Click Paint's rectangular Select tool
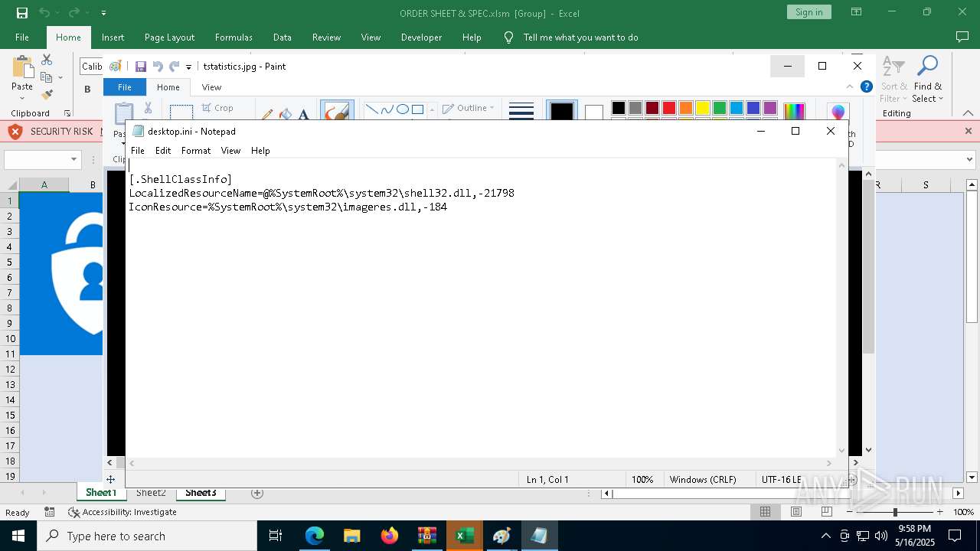 pyautogui.click(x=181, y=112)
